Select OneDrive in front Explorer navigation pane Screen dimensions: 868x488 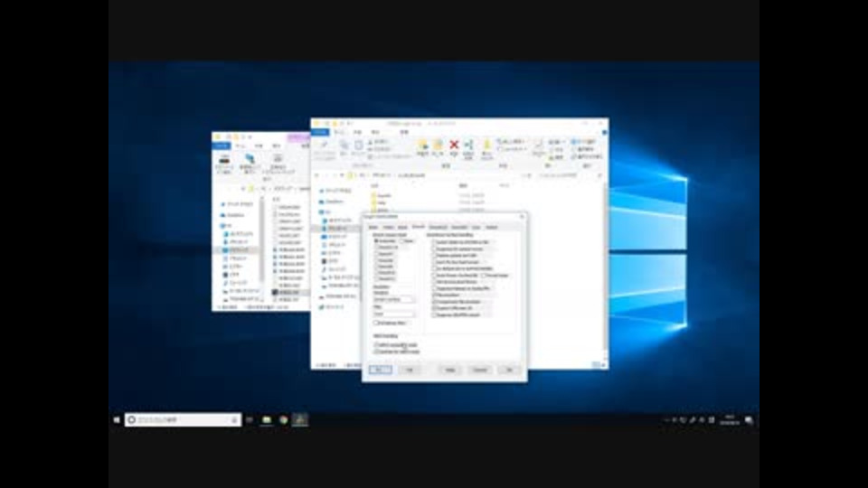332,202
